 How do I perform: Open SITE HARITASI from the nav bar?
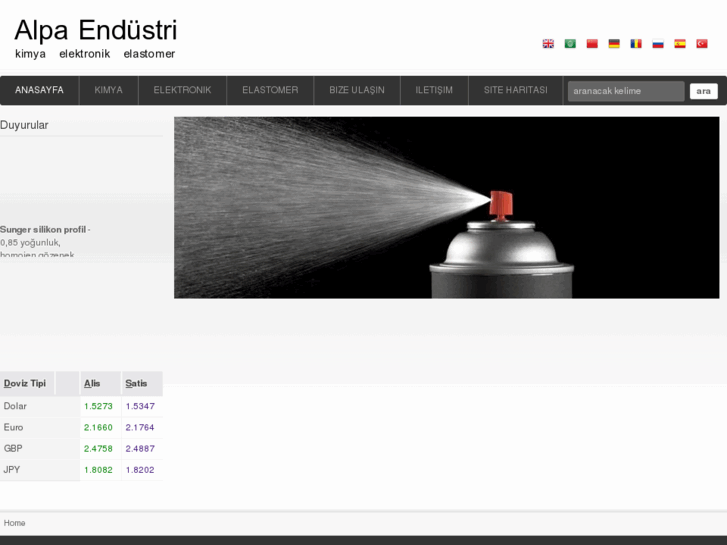(x=516, y=90)
